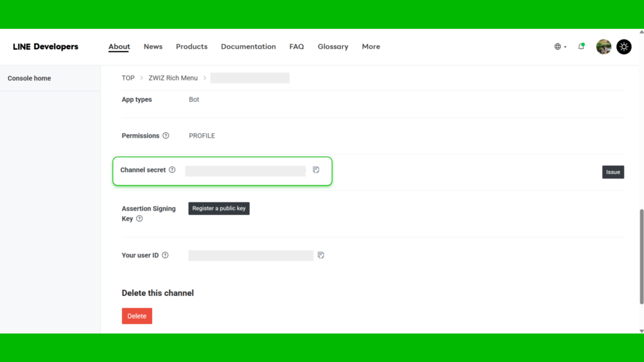Click the Channel secret value field
Image resolution: width=644 pixels, height=362 pixels.
pos(246,171)
